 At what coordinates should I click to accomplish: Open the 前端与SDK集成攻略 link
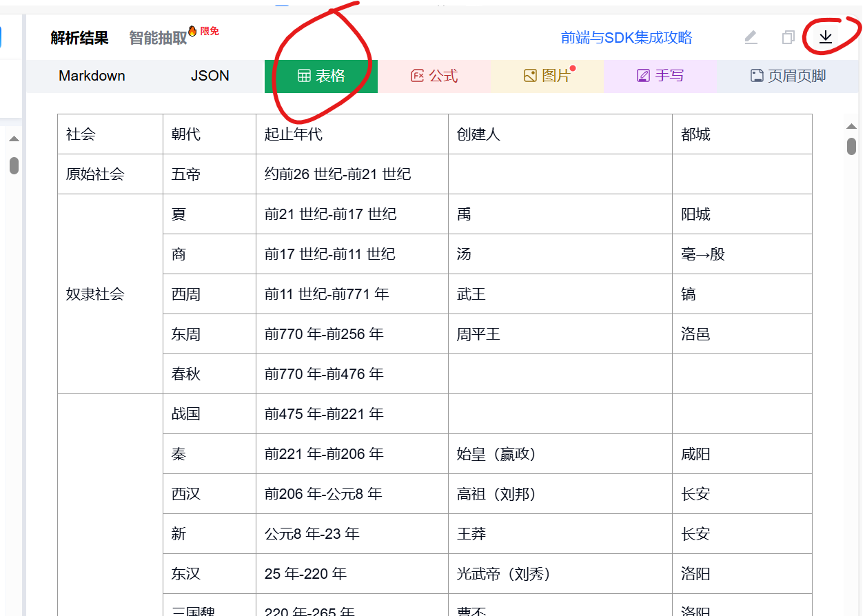click(627, 38)
